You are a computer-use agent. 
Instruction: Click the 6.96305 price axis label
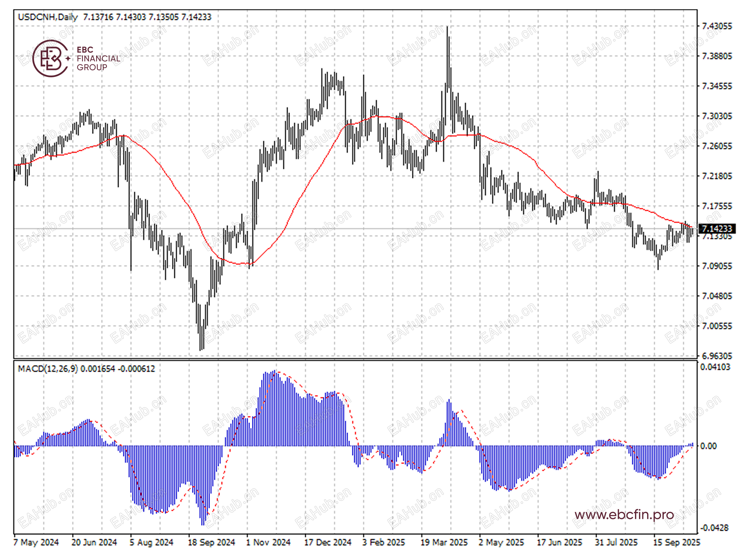pyautogui.click(x=716, y=356)
